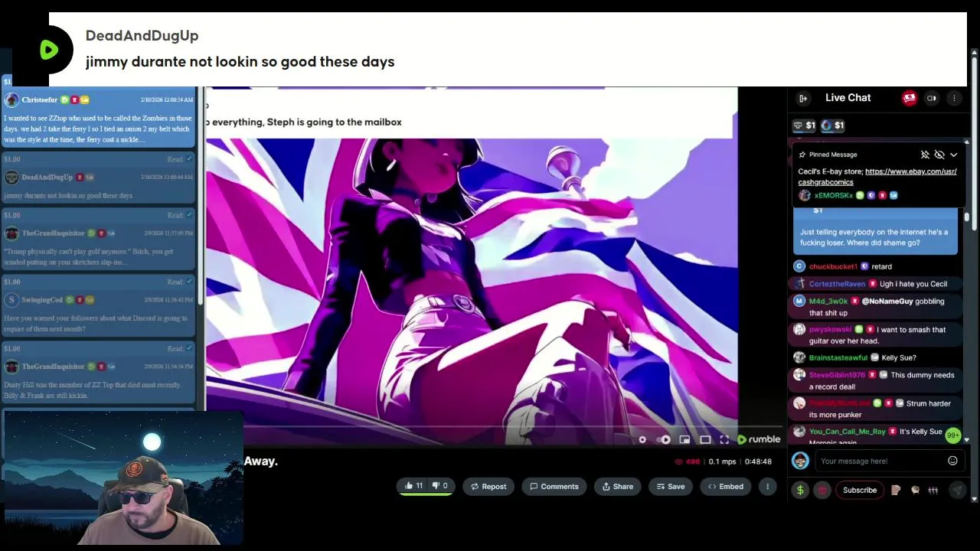This screenshot has height=551, width=980.
Task: Share this video
Action: pyautogui.click(x=618, y=487)
